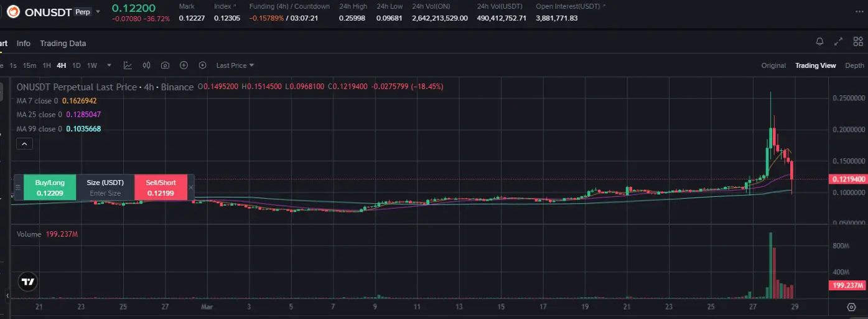The height and width of the screenshot is (319, 868).
Task: Open chart settings hexagon icon
Action: [202, 65]
